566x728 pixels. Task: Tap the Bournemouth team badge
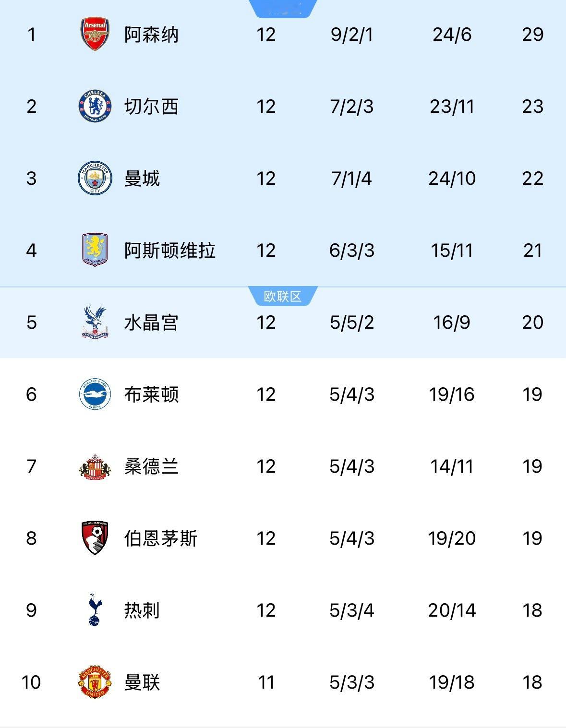click(x=95, y=538)
